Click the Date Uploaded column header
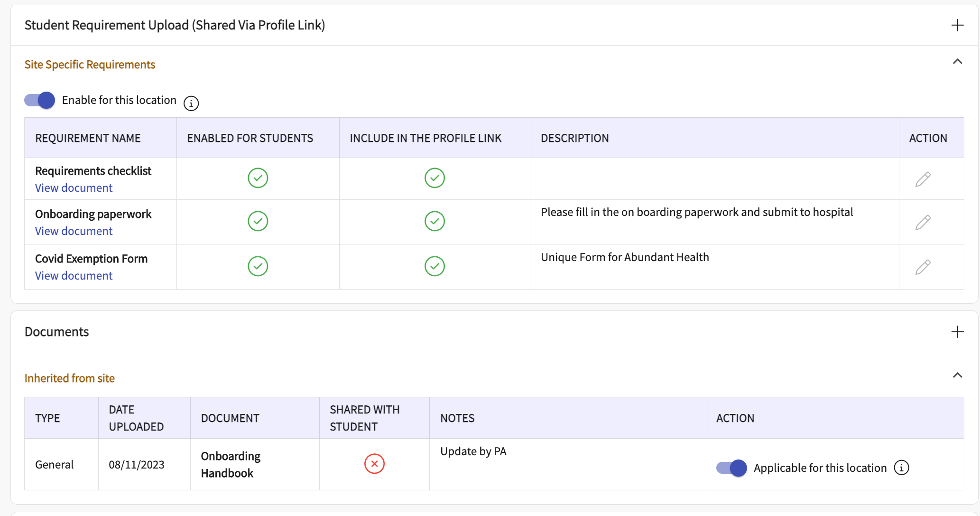This screenshot has width=980, height=516. click(x=136, y=418)
